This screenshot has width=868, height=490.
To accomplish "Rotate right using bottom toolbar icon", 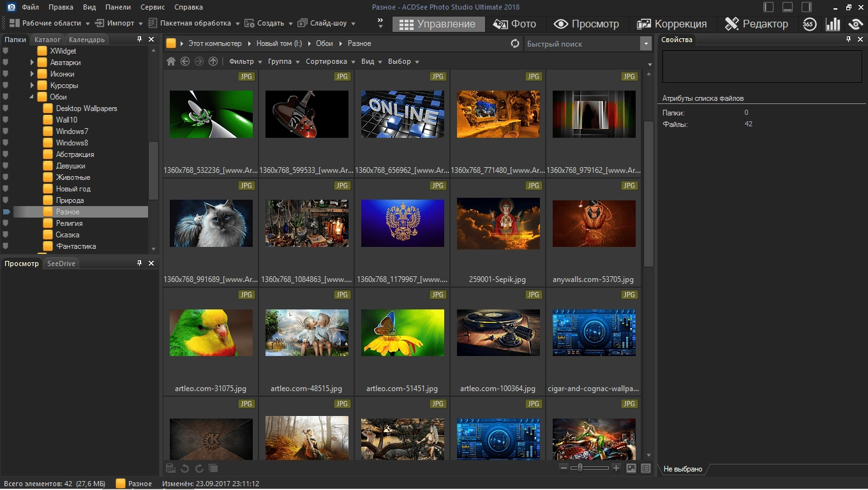I will (x=199, y=468).
